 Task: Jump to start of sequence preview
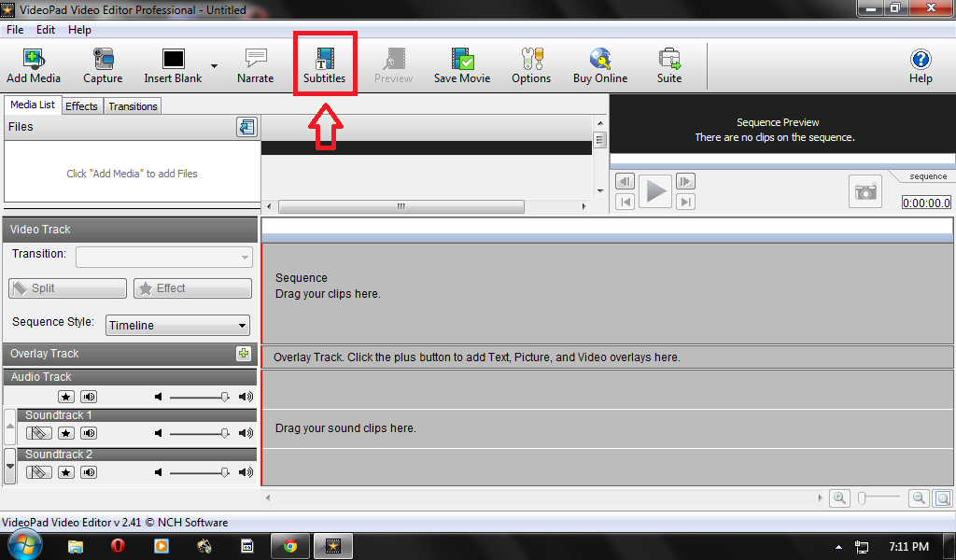point(625,202)
